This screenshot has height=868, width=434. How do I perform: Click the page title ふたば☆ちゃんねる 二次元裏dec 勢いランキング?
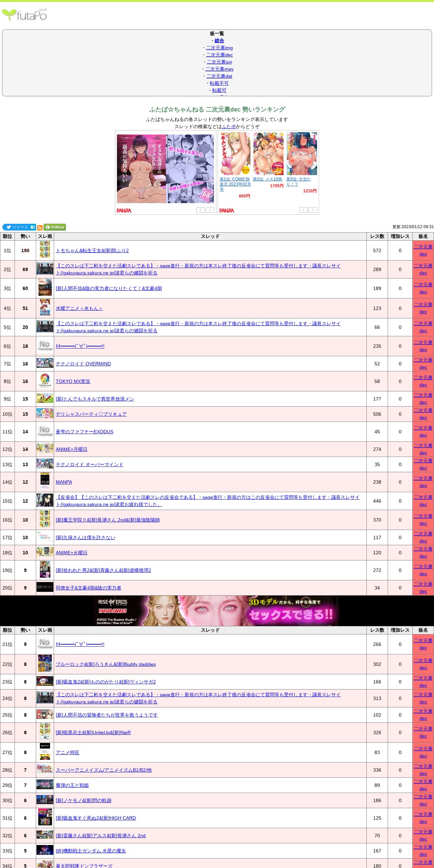(217, 110)
